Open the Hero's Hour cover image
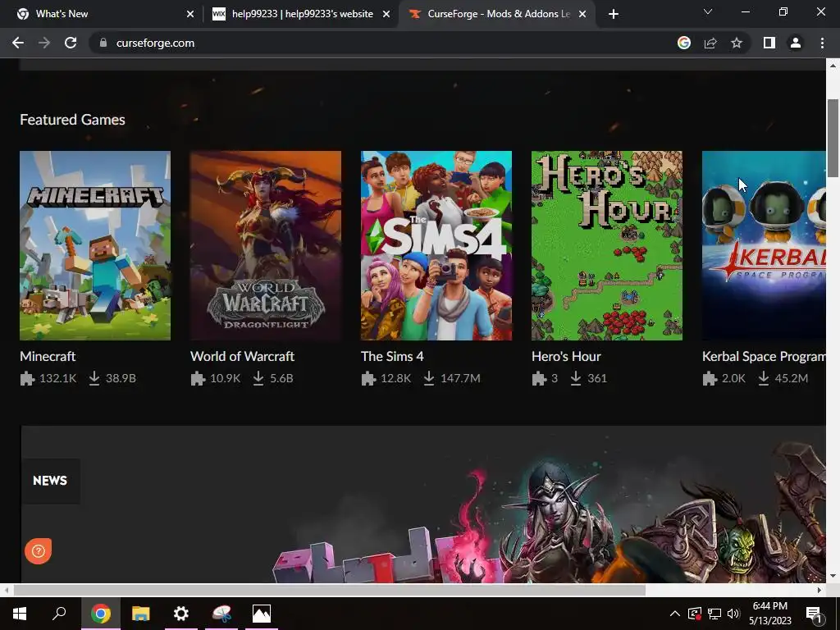Image resolution: width=840 pixels, height=630 pixels. [x=607, y=245]
